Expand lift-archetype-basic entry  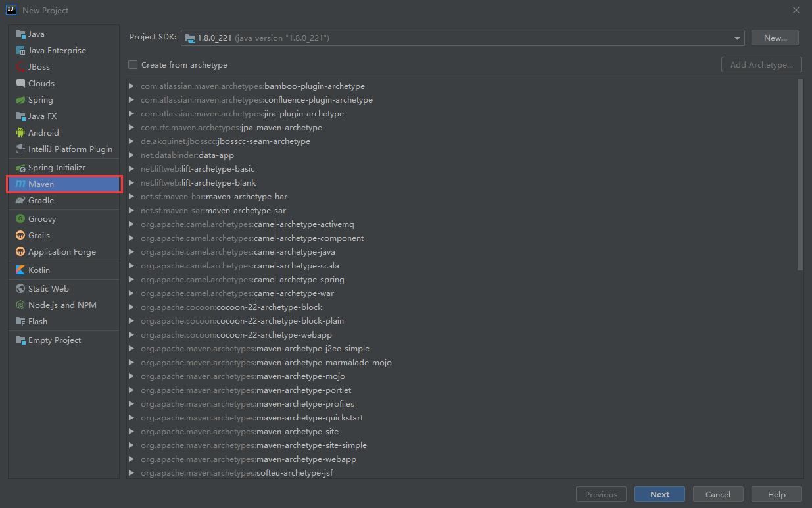pyautogui.click(x=132, y=169)
